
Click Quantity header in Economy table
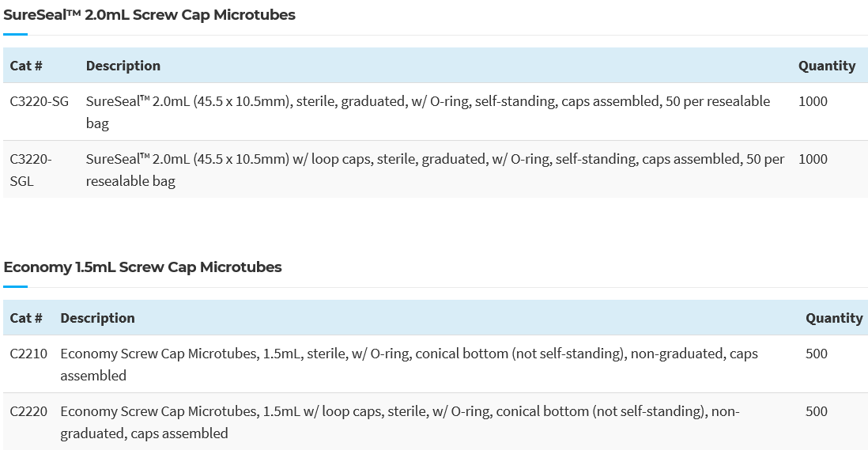pos(834,318)
